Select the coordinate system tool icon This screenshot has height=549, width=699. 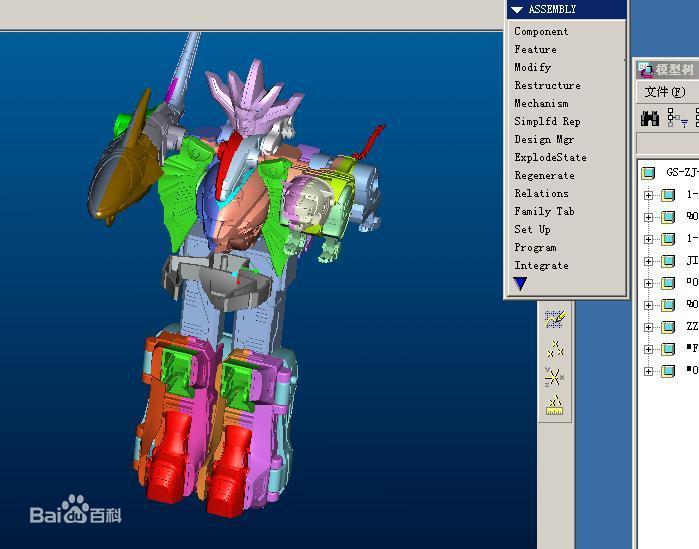pos(554,377)
